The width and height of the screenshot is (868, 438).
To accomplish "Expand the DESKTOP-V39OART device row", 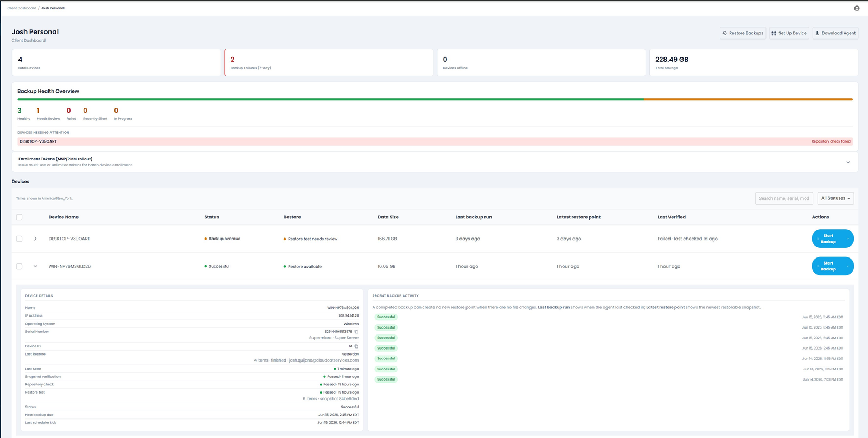I will 35,239.
